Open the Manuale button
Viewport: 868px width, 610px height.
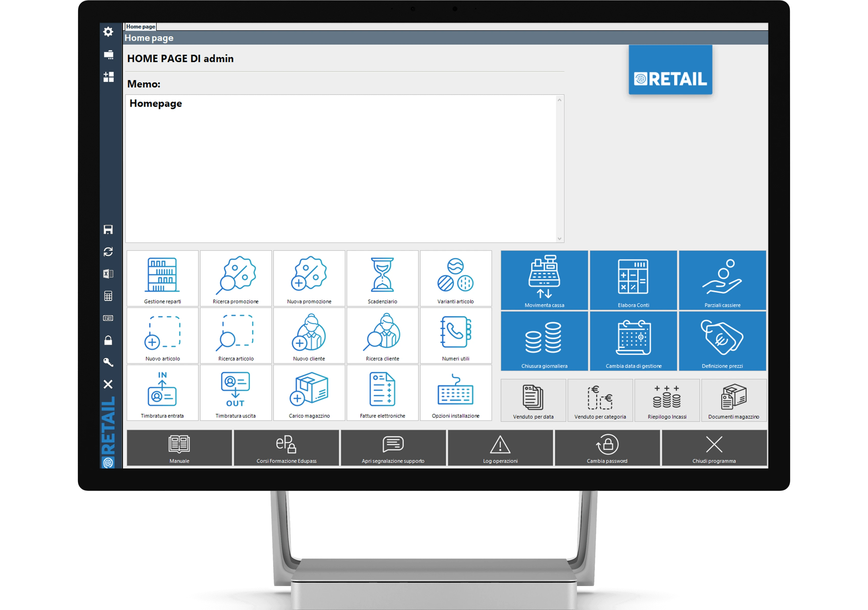(179, 448)
